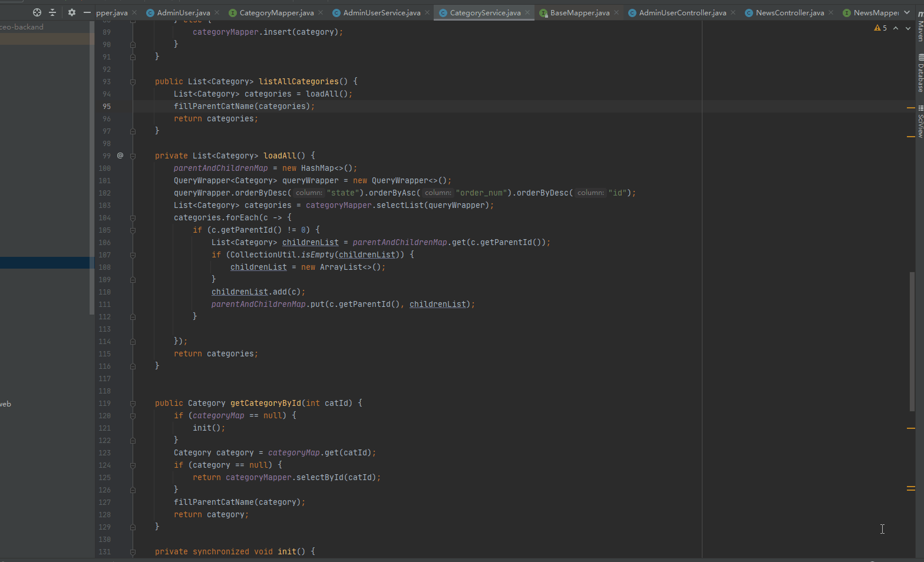The image size is (924, 562).
Task: Close the NewsController.java tab
Action: [831, 12]
